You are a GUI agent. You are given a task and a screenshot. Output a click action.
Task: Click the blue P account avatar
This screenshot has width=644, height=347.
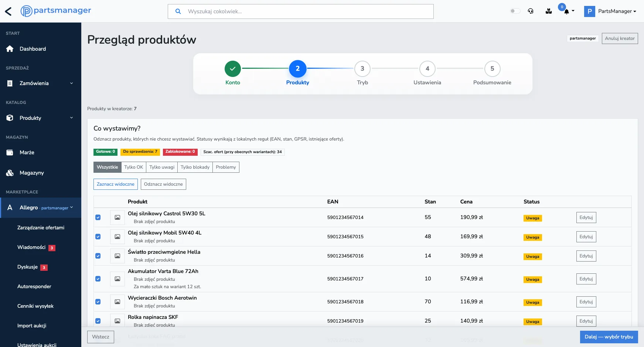pos(590,11)
